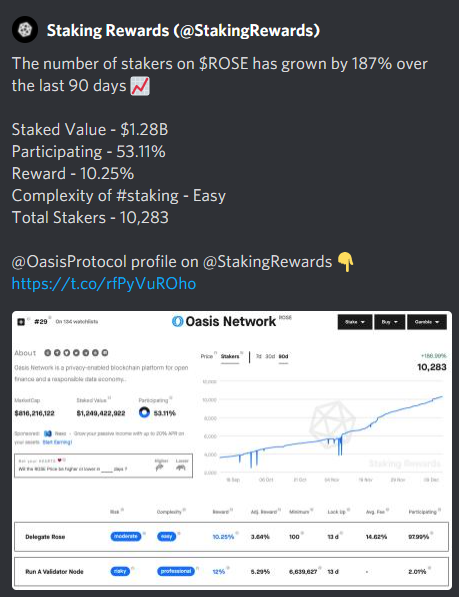Image resolution: width=459 pixels, height=597 pixels.
Task: Switch chart to Stakers tab
Action: tap(230, 356)
